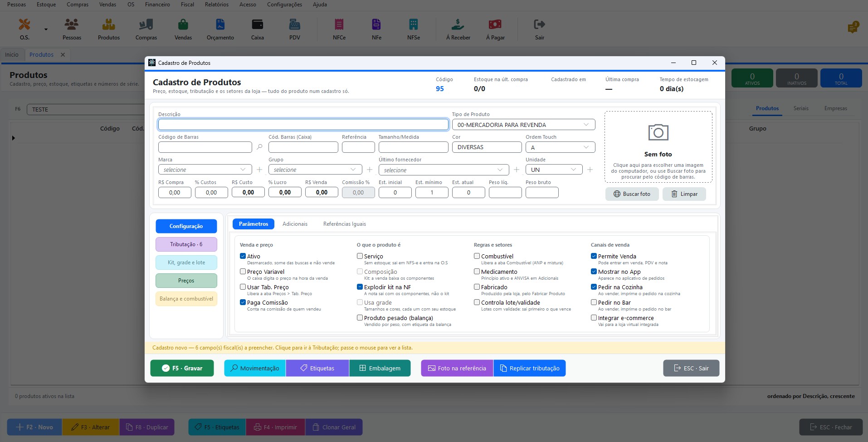Click the ESC · Sair button
The image size is (868, 442).
pyautogui.click(x=691, y=368)
